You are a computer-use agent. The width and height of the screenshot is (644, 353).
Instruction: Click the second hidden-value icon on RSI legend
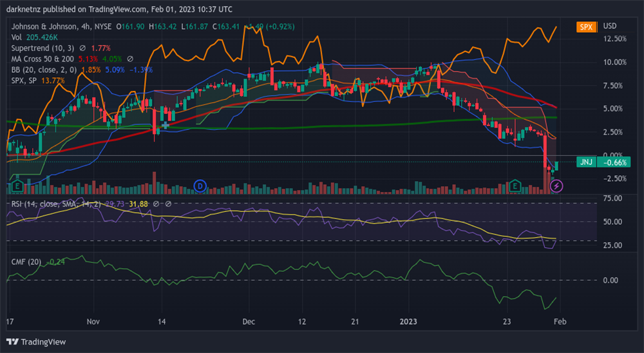click(x=168, y=204)
